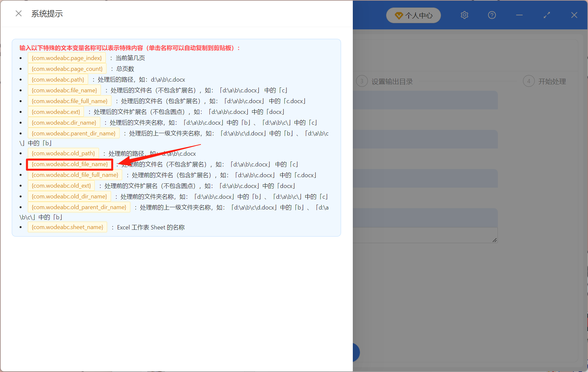Copy the {com.wodeabc.dir_name} variable
The width and height of the screenshot is (588, 372).
tap(64, 122)
